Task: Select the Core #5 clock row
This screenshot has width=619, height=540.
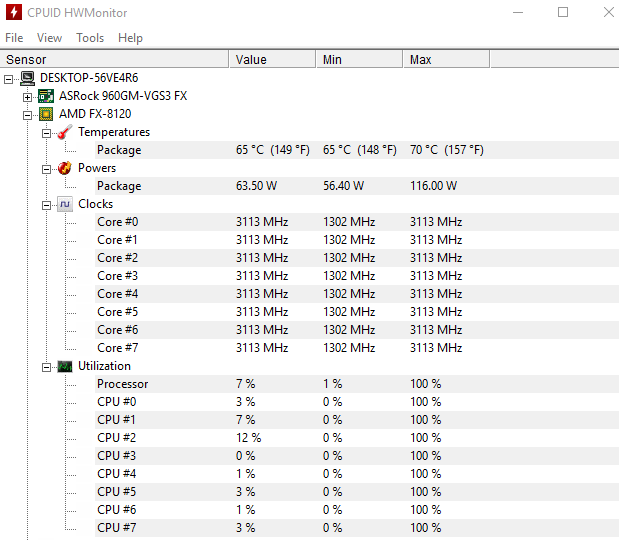Action: coord(357,312)
